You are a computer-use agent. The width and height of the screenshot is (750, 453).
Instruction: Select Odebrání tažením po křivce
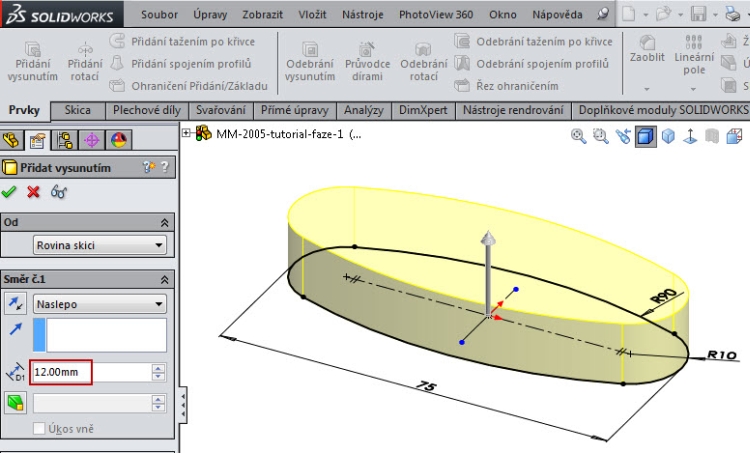click(x=533, y=42)
